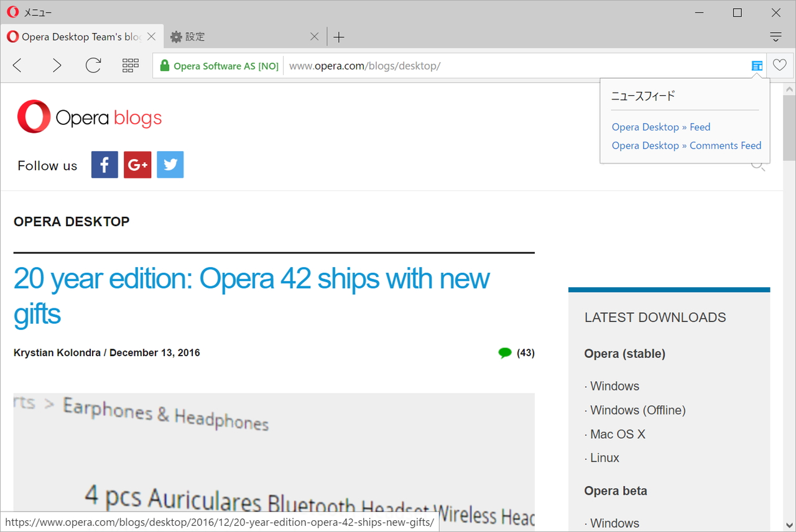Download Opera stable Windows (Offline)

[x=638, y=410]
